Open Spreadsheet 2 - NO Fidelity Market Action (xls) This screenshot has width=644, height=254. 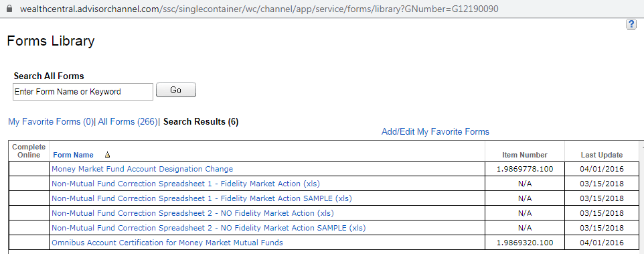coord(193,213)
